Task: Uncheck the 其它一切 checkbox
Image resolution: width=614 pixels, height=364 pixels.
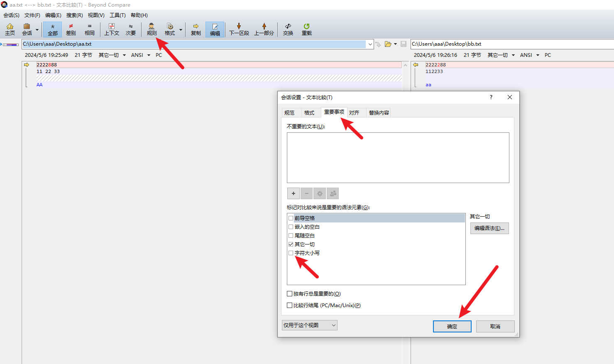Action: coord(291,244)
